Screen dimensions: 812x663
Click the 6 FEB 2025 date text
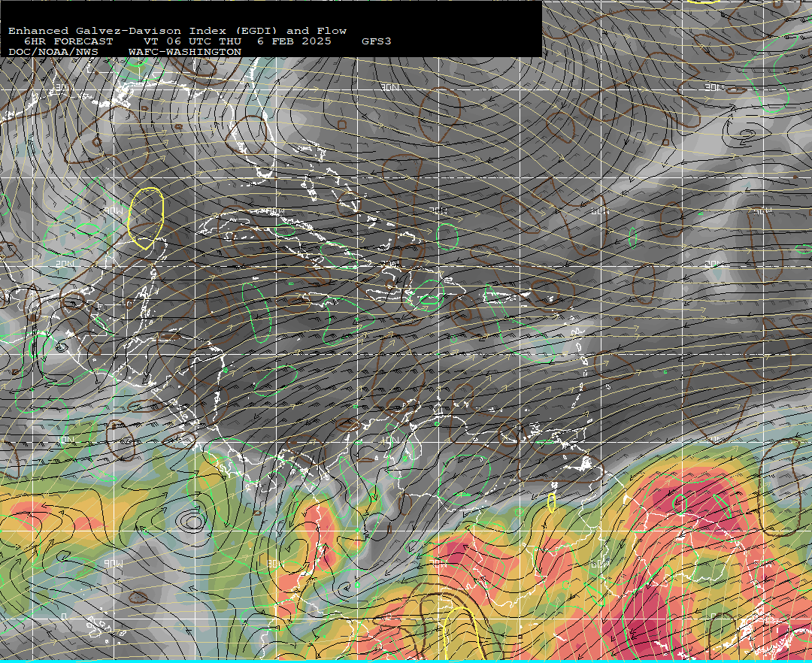pos(294,41)
